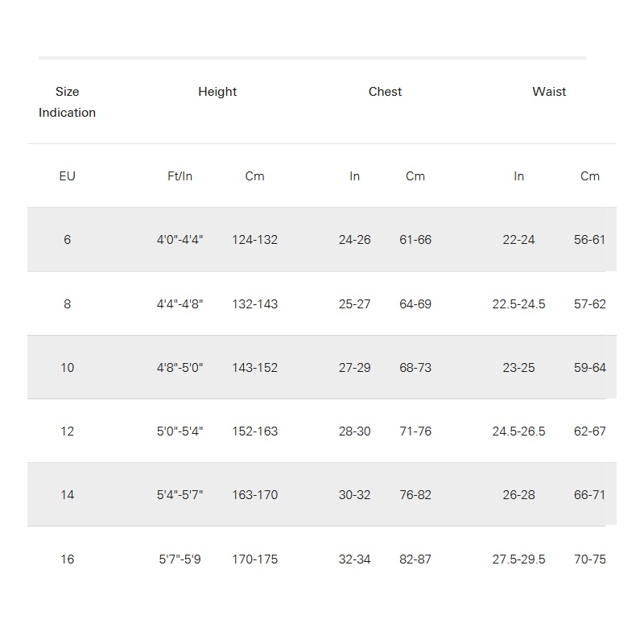
Task: Click the 124-132 height cell
Action: click(254, 240)
